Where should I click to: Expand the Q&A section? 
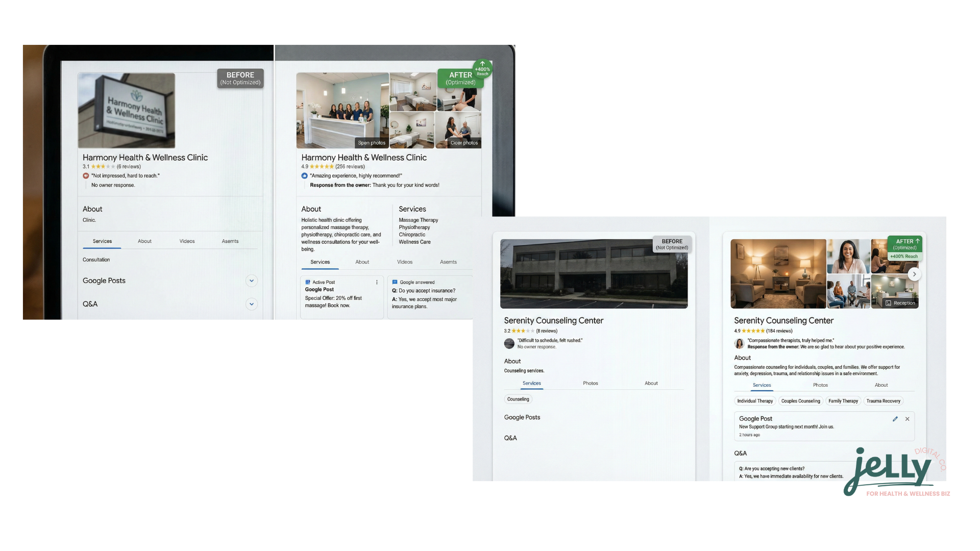251,304
